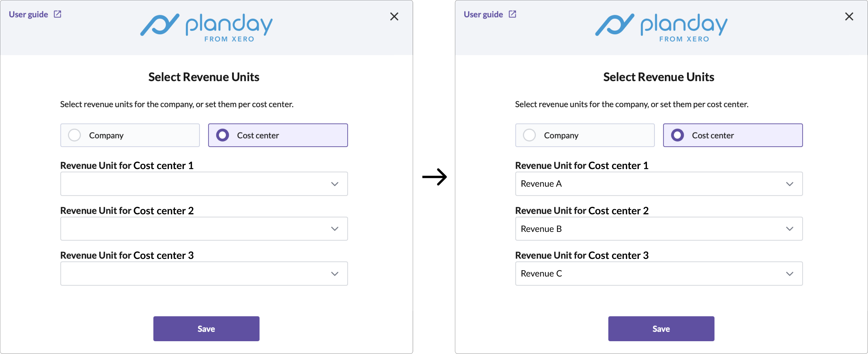The image size is (868, 354).
Task: Expand empty Cost center 2 revenue dropdown
Action: pyautogui.click(x=204, y=229)
